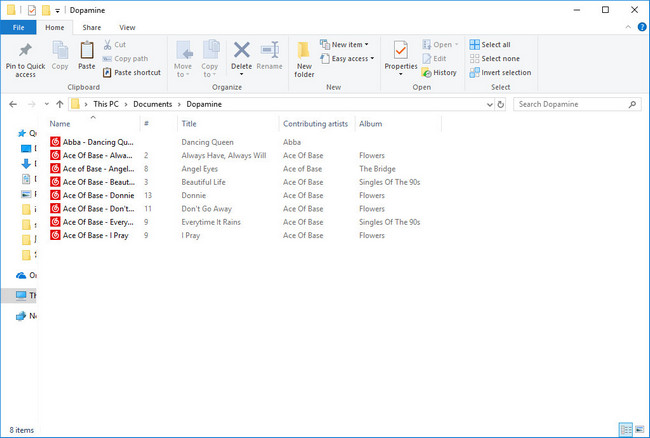Screen dimensions: 650x438
Task: Click title Everytime It Rains
Action: click(x=211, y=222)
